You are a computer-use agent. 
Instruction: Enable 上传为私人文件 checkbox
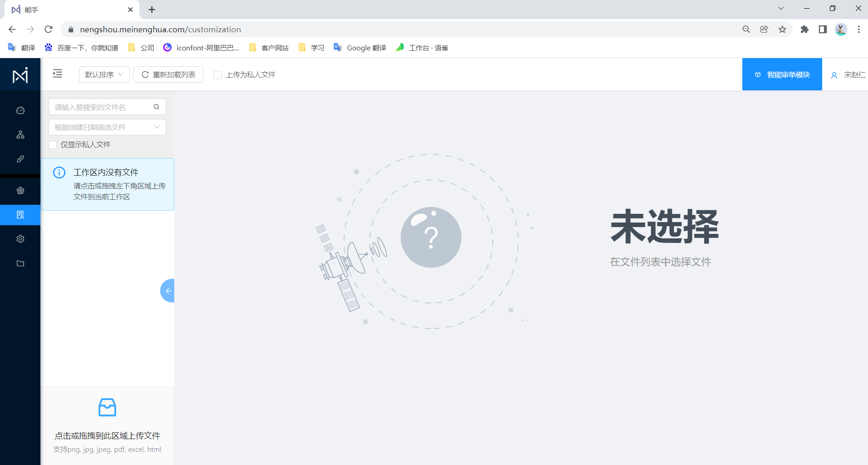click(218, 75)
